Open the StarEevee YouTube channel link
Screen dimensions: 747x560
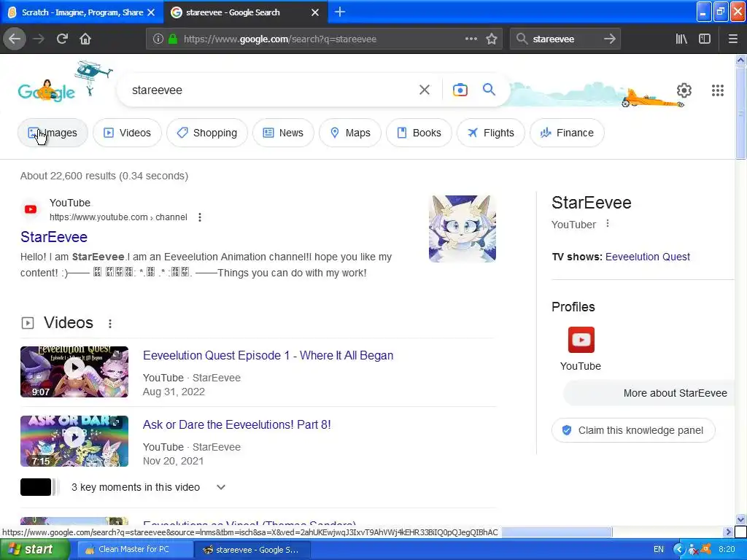click(x=54, y=237)
